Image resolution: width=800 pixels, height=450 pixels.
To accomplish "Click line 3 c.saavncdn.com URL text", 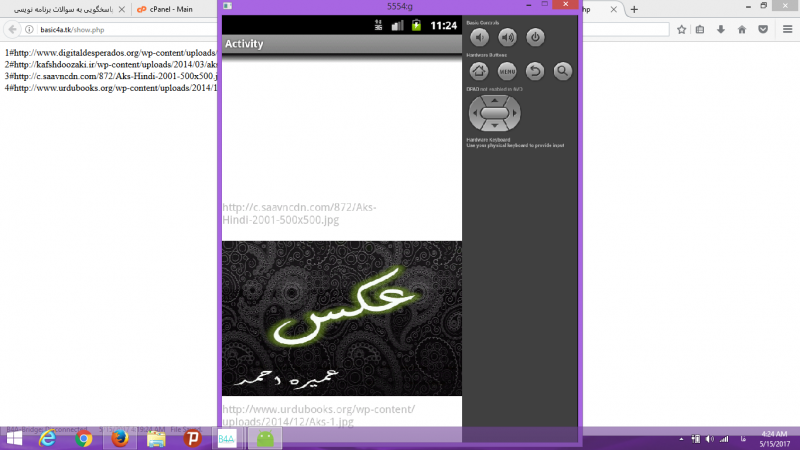I will pyautogui.click(x=111, y=76).
